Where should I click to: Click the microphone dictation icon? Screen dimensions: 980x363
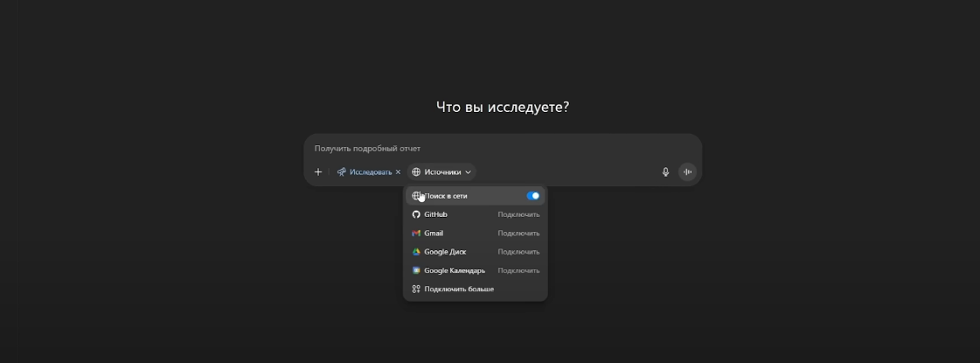click(x=665, y=172)
